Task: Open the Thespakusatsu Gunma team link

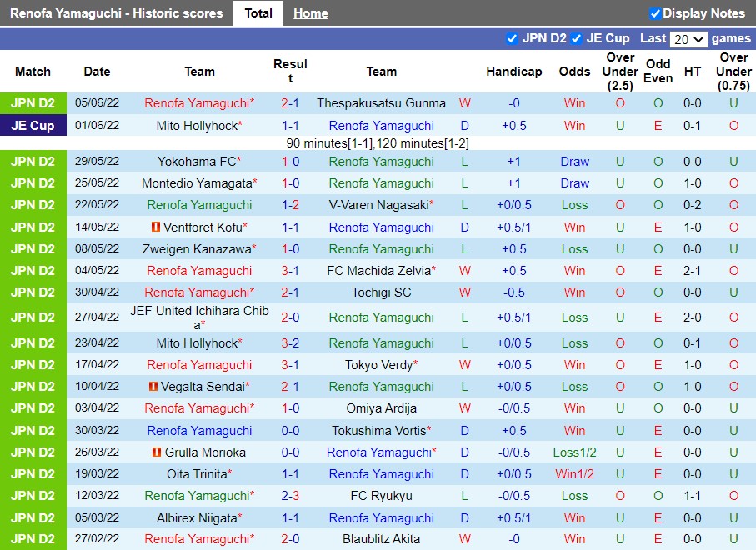Action: point(381,103)
